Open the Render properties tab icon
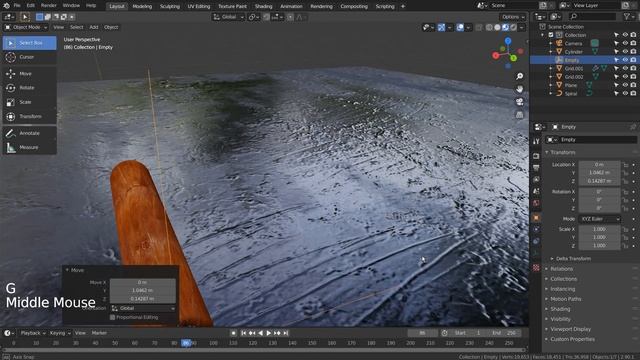This screenshot has width=640, height=360. tap(536, 156)
